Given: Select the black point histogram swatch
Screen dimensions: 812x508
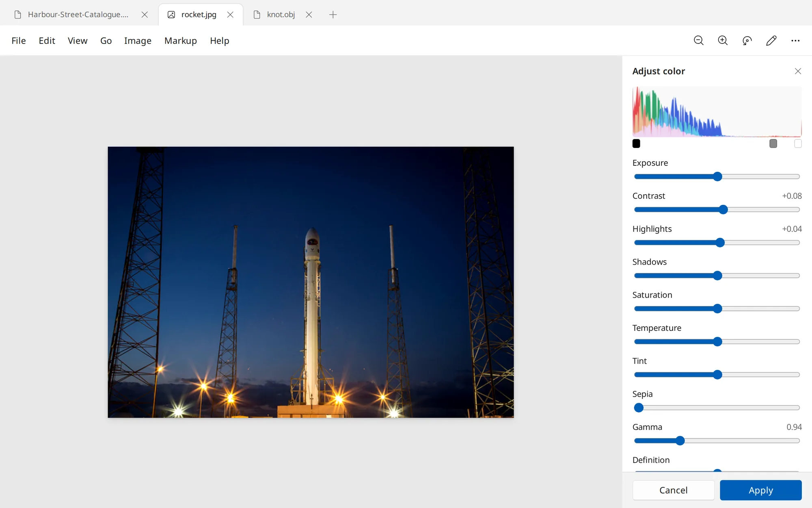Looking at the screenshot, I should point(636,143).
